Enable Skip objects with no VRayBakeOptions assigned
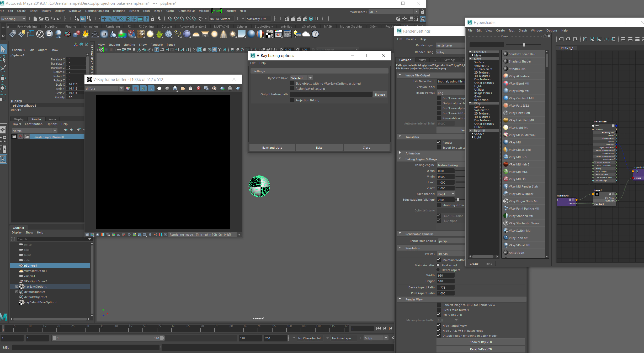The height and width of the screenshot is (353, 644). (292, 84)
